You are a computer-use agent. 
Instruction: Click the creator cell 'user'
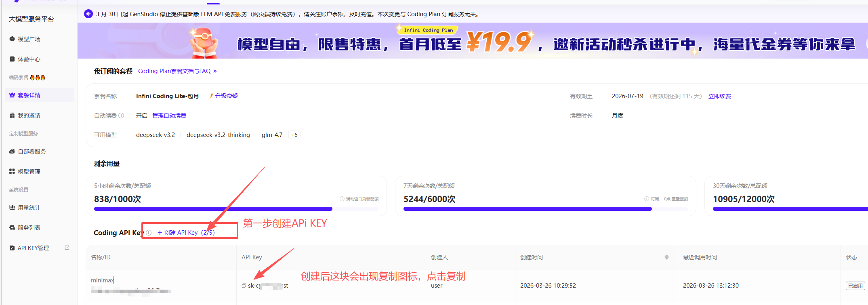click(437, 286)
